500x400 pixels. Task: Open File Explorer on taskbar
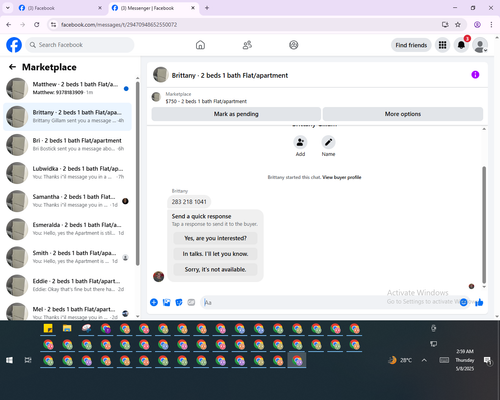[x=67, y=329]
